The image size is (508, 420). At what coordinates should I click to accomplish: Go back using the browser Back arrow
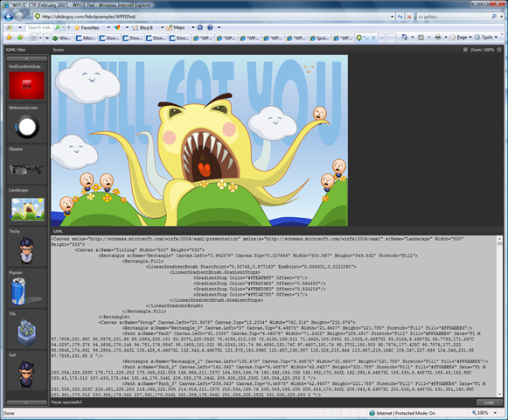pyautogui.click(x=9, y=17)
